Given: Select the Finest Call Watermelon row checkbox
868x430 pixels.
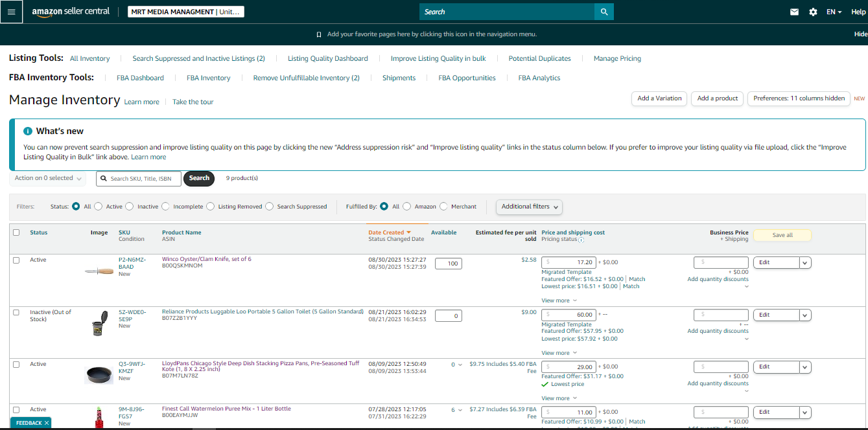Looking at the screenshot, I should pyautogui.click(x=16, y=409).
